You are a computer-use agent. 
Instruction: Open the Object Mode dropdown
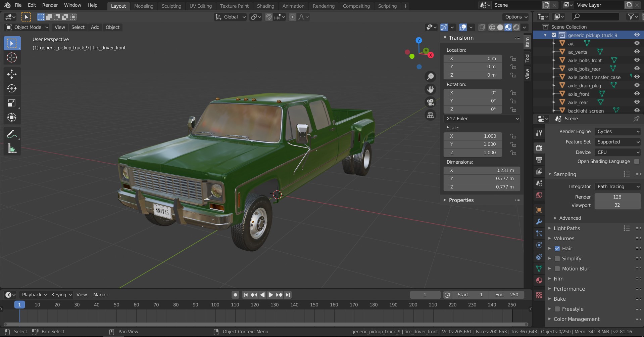(x=28, y=27)
